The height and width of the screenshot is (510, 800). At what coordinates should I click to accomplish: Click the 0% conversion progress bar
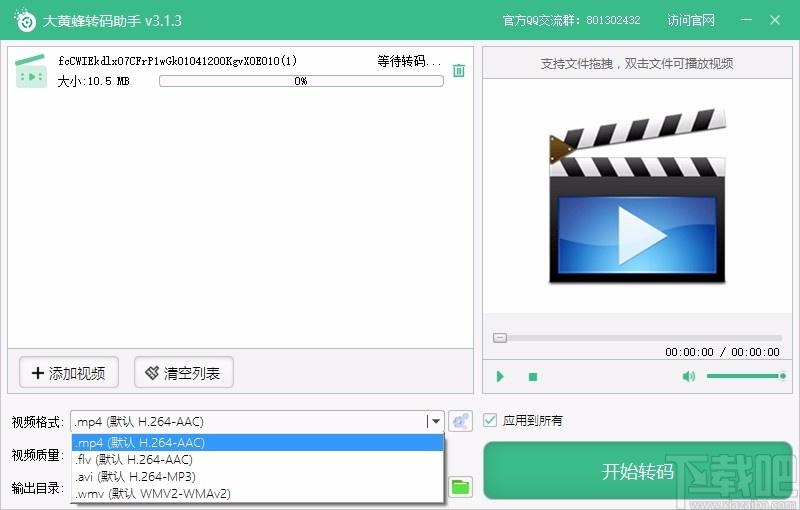tap(301, 81)
